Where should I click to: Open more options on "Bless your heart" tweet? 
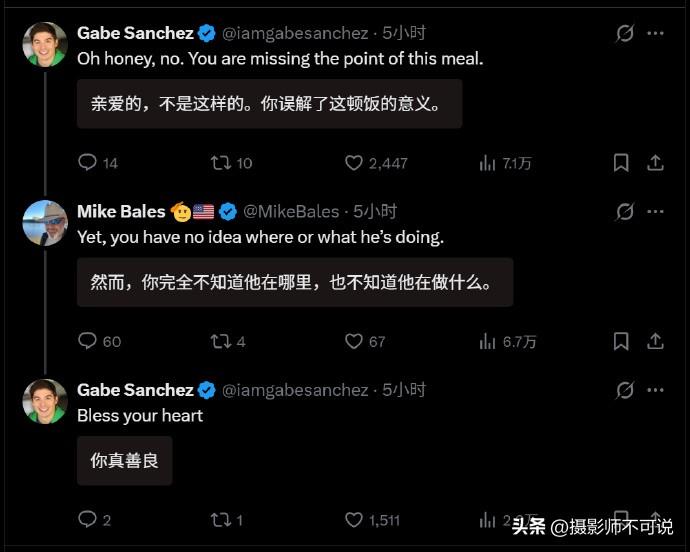[655, 390]
